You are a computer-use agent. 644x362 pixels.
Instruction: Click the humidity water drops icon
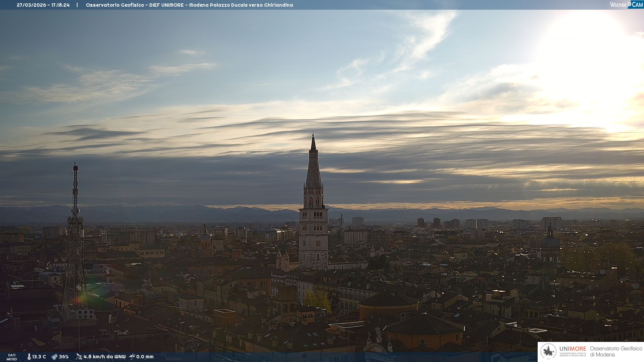[x=54, y=357]
